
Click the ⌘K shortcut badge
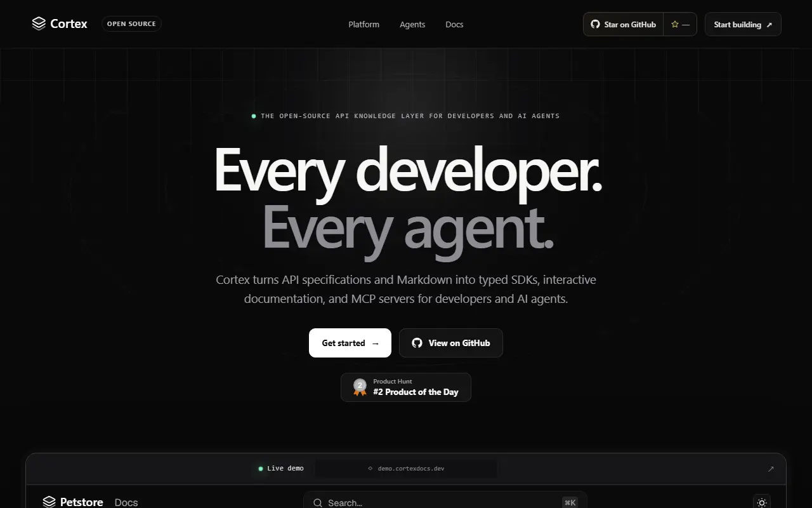(570, 502)
